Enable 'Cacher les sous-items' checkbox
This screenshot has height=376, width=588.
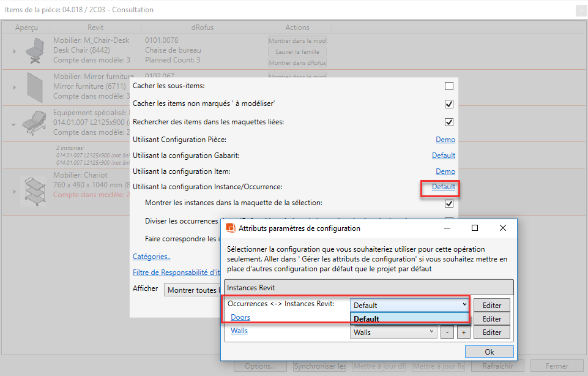449,86
